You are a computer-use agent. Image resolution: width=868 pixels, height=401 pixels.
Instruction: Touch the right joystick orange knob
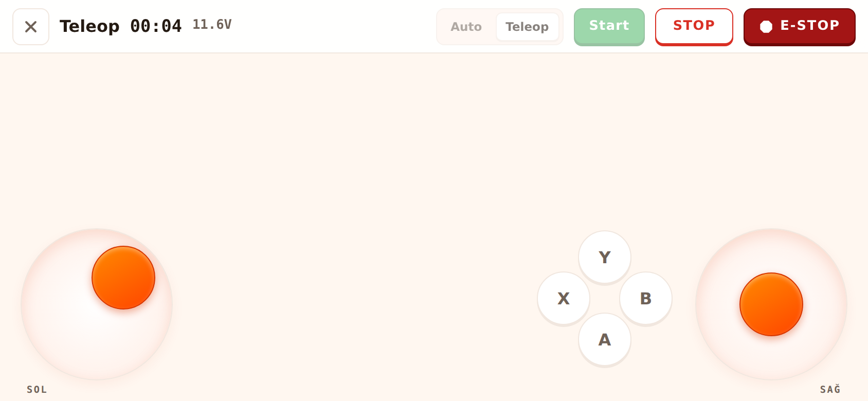(771, 304)
